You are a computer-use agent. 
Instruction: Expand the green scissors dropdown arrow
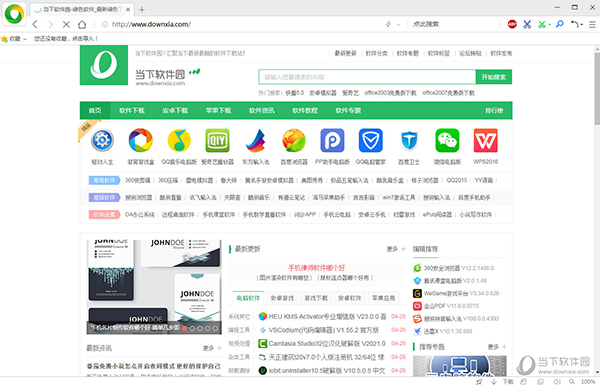point(549,24)
